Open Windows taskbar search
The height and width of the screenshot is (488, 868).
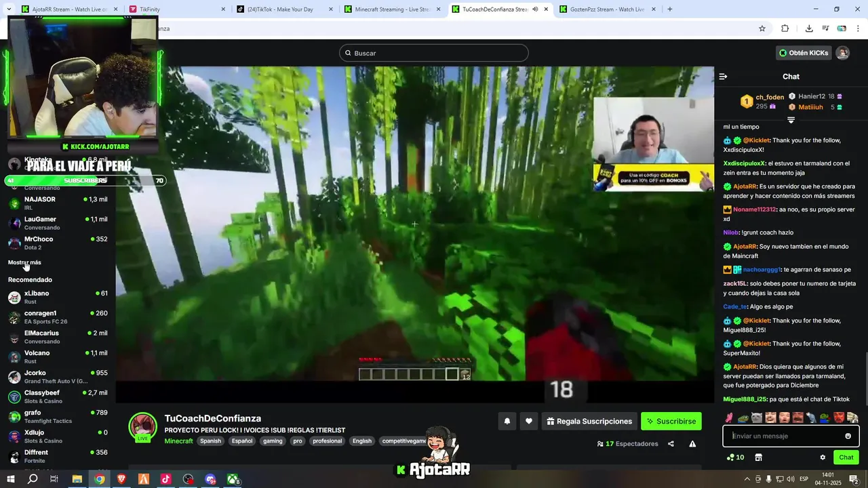coord(33,479)
